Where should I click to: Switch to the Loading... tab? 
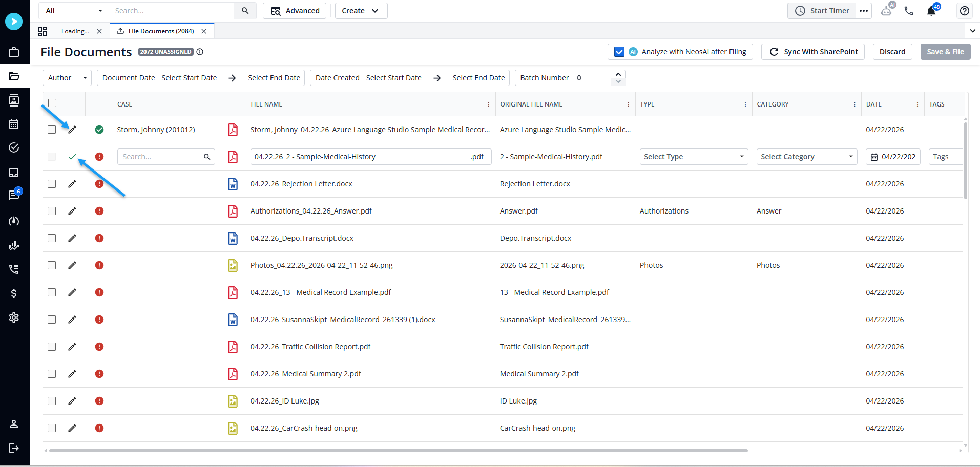75,31
